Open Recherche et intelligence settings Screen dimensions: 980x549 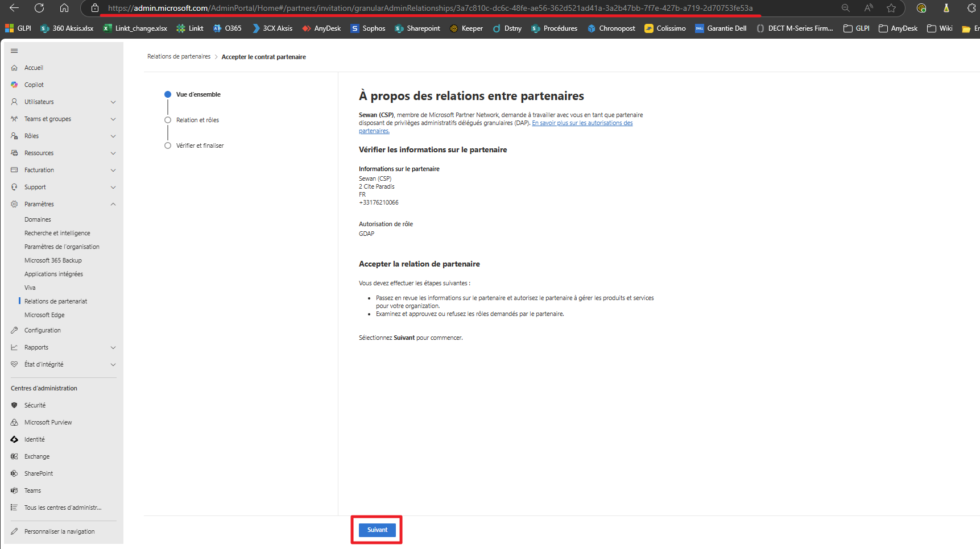(x=57, y=233)
